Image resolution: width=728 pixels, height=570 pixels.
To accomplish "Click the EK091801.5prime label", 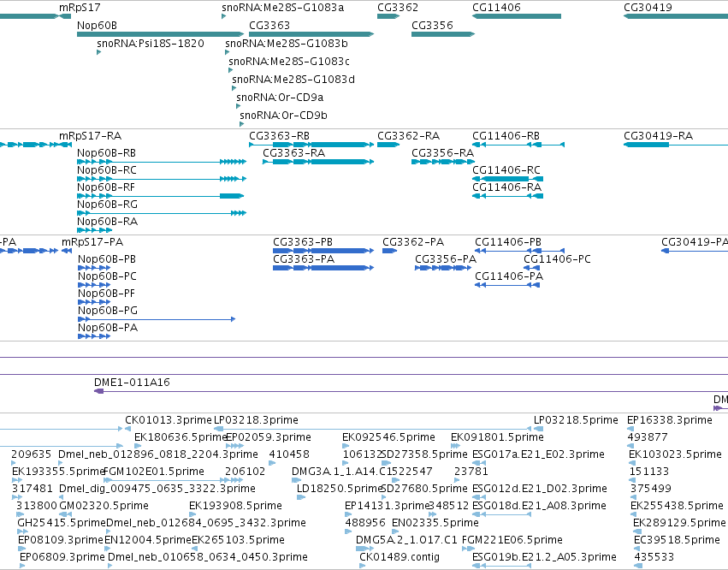I will (x=497, y=437).
